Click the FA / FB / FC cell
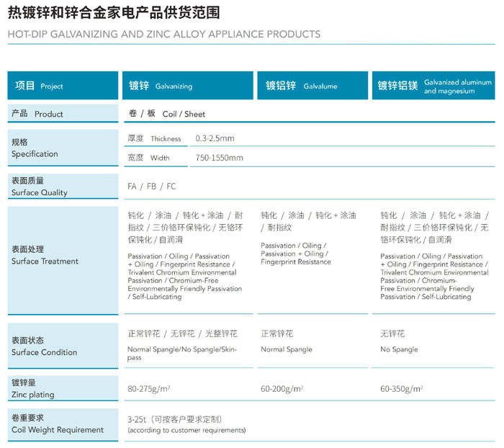This screenshot has width=504, height=448. click(151, 187)
